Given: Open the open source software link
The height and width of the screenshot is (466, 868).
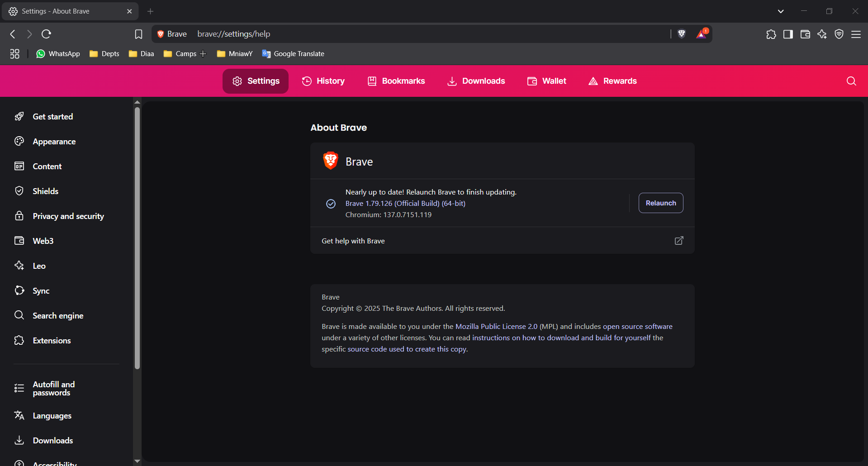Looking at the screenshot, I should tap(637, 327).
